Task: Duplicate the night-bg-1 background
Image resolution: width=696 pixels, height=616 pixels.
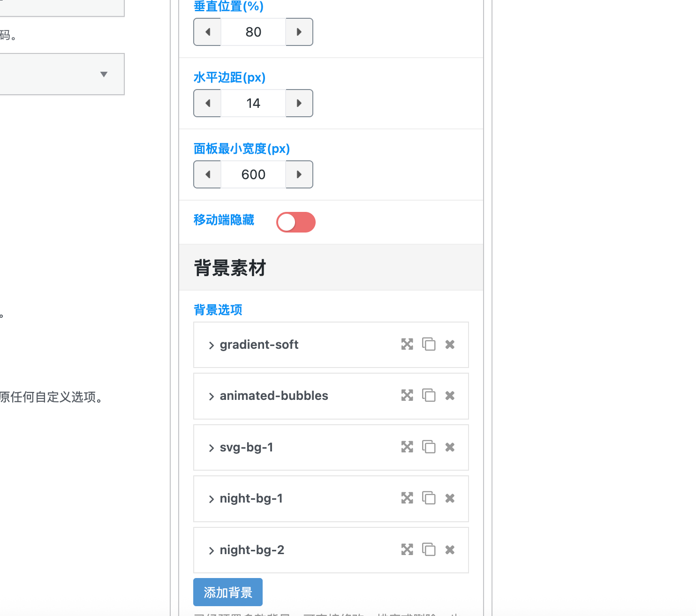Action: [x=429, y=498]
